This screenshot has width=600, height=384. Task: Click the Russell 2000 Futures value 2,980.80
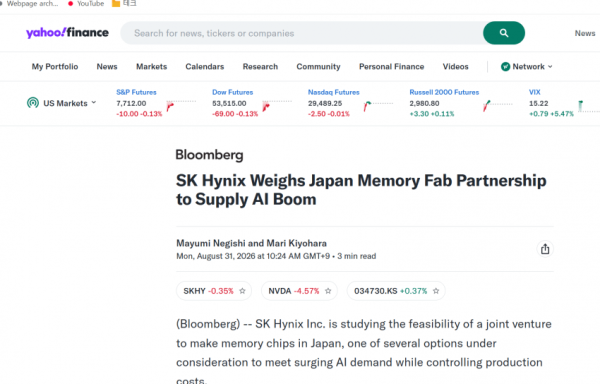pyautogui.click(x=424, y=103)
